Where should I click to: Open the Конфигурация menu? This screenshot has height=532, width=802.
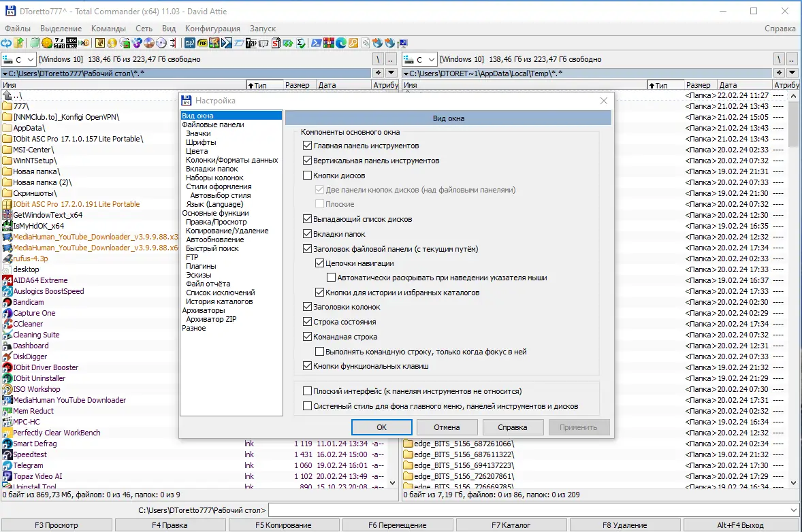[x=213, y=29]
